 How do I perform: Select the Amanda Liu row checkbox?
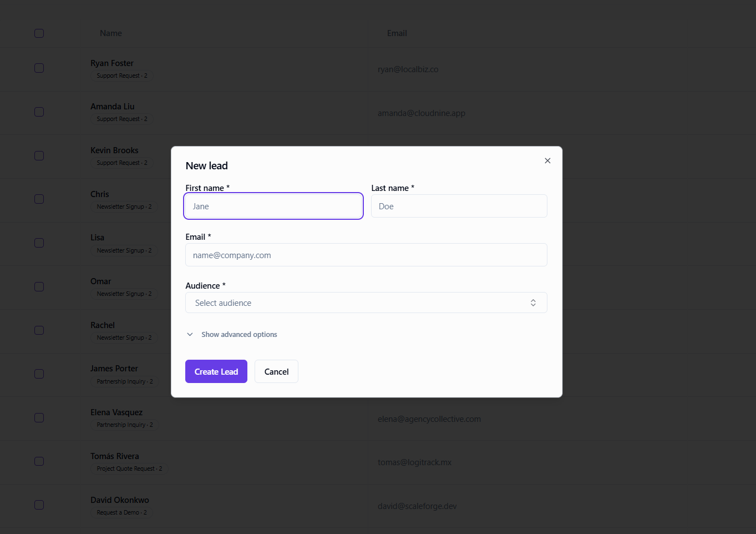click(39, 112)
